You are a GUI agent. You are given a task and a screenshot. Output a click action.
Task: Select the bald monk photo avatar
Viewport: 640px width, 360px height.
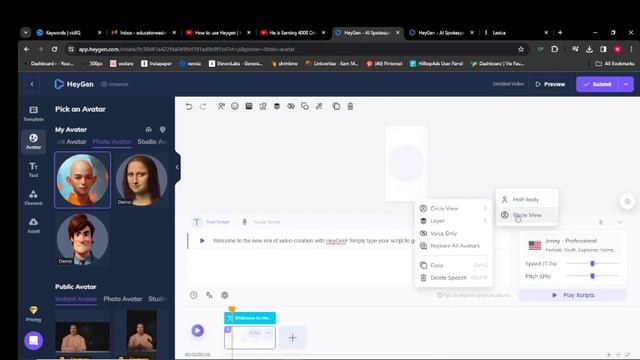(x=82, y=180)
